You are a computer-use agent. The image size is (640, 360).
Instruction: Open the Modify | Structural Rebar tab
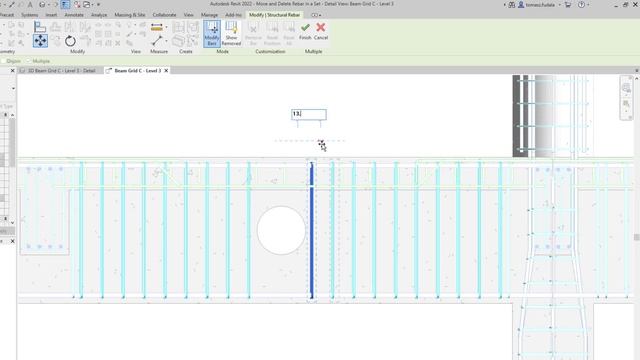pyautogui.click(x=274, y=15)
